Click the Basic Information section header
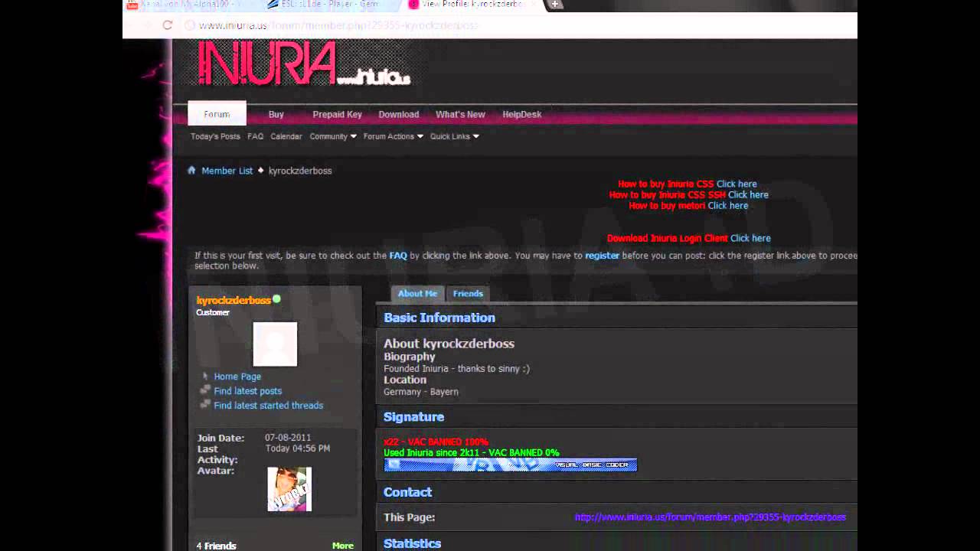980x551 pixels. pyautogui.click(x=439, y=318)
